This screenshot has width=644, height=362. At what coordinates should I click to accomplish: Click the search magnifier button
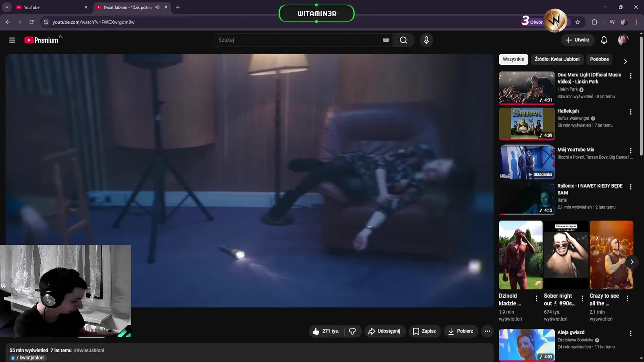coord(404,40)
